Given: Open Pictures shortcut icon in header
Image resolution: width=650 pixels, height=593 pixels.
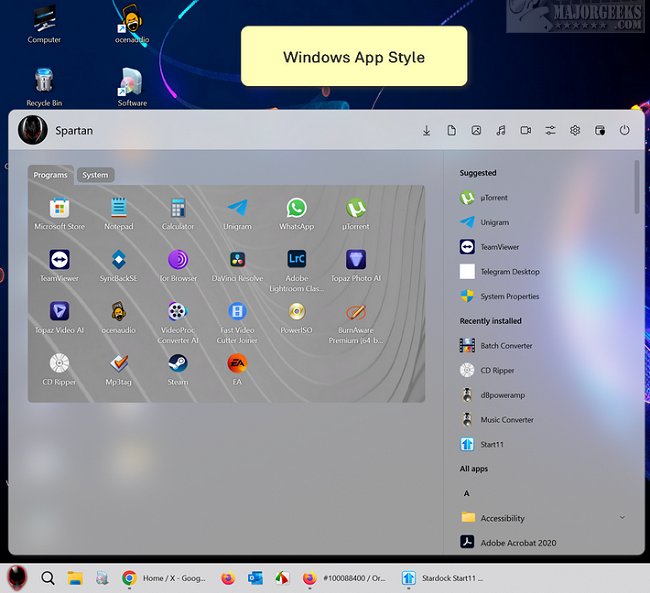Looking at the screenshot, I should (x=476, y=131).
